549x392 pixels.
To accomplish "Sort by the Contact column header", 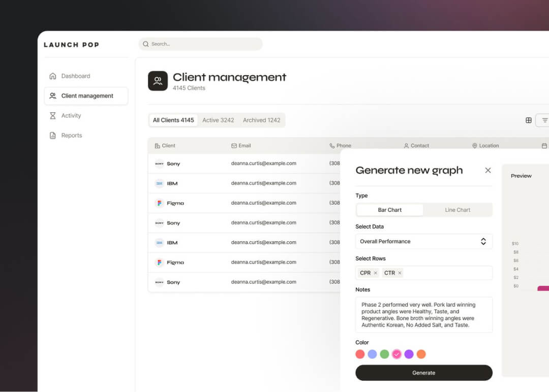I will click(x=416, y=146).
